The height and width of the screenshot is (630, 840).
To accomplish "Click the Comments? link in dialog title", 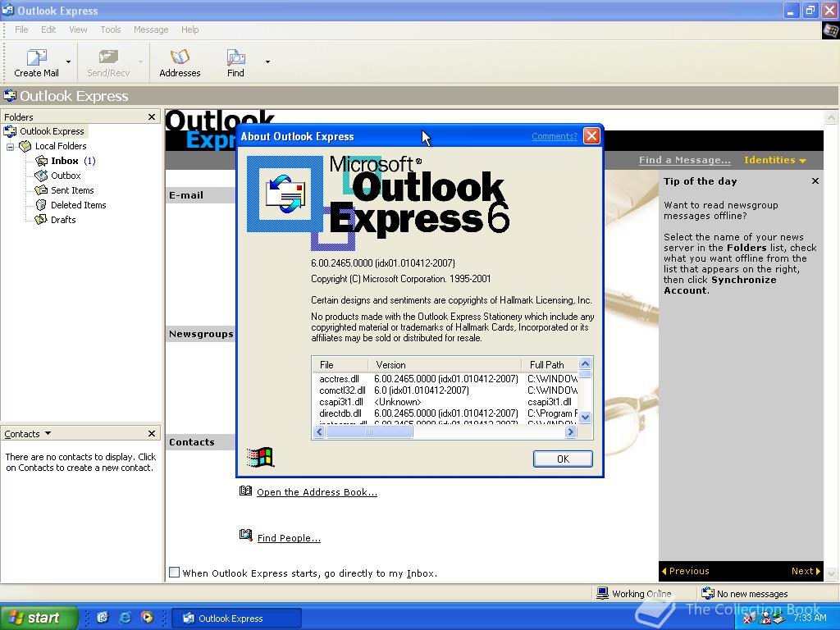I will pos(555,136).
